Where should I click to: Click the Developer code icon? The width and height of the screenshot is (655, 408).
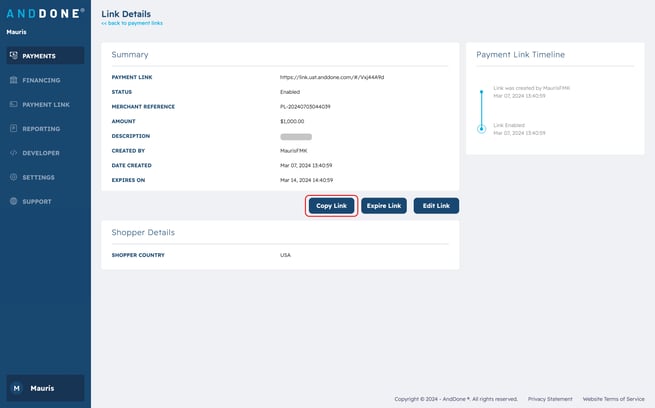coord(14,153)
